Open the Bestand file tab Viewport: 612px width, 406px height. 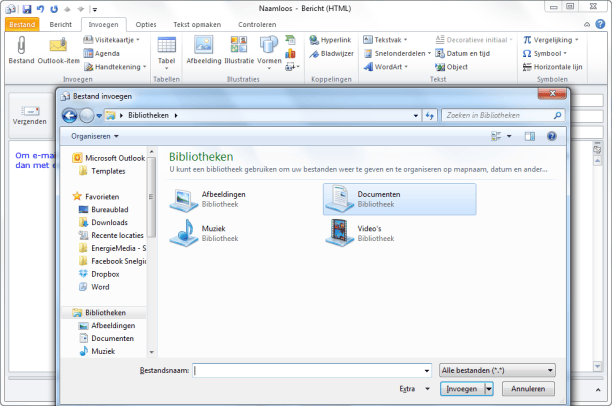click(x=22, y=24)
